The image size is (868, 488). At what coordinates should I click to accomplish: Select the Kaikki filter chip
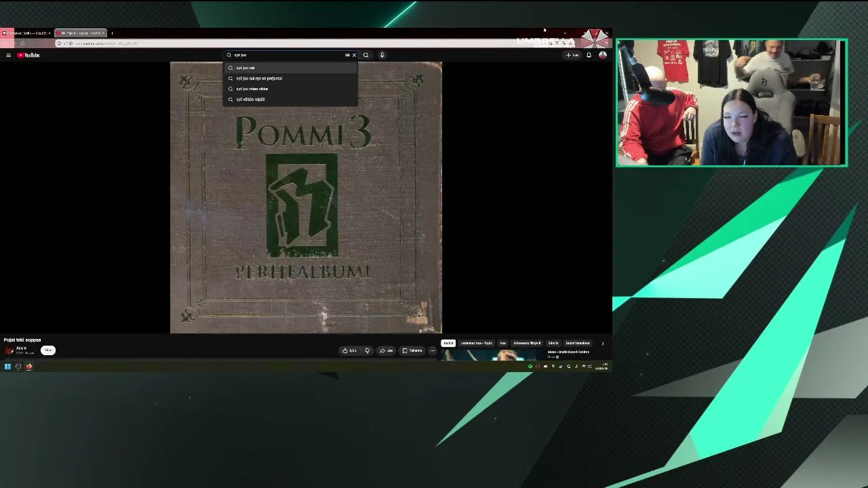448,343
